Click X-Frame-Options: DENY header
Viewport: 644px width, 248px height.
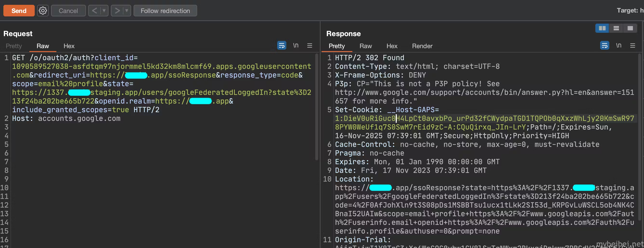coord(381,75)
